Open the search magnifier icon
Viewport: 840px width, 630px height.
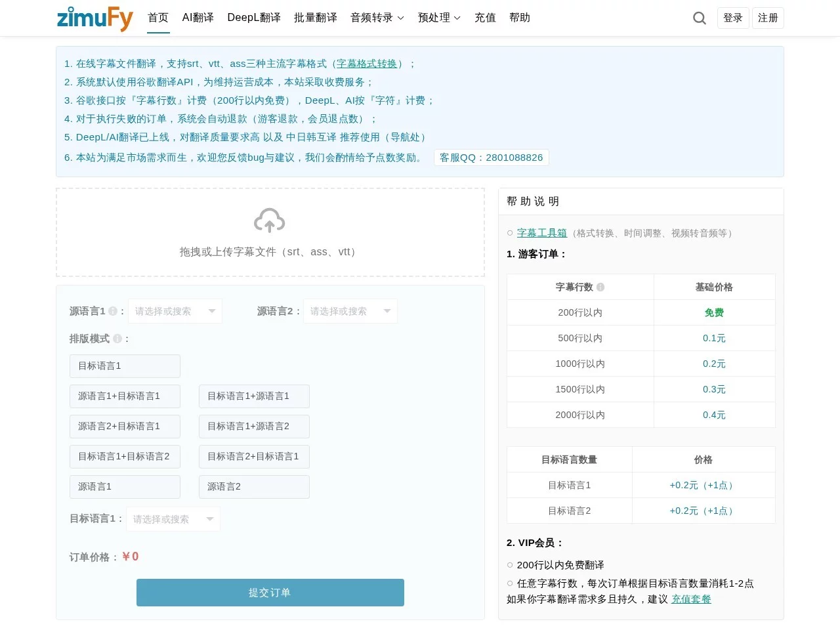(700, 18)
